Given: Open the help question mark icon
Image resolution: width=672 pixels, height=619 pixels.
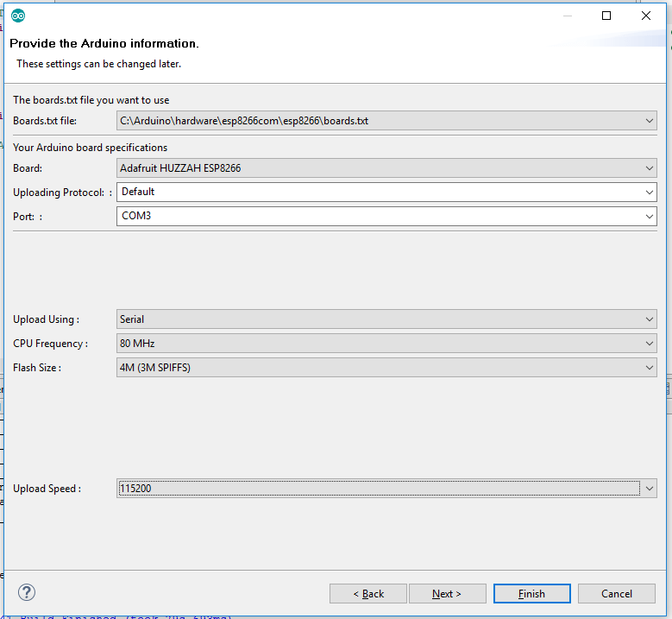Looking at the screenshot, I should (27, 592).
